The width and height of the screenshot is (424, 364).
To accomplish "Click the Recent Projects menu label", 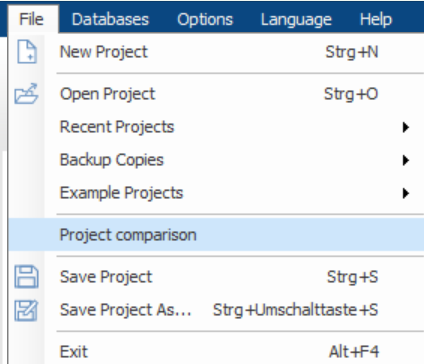I will tap(117, 127).
